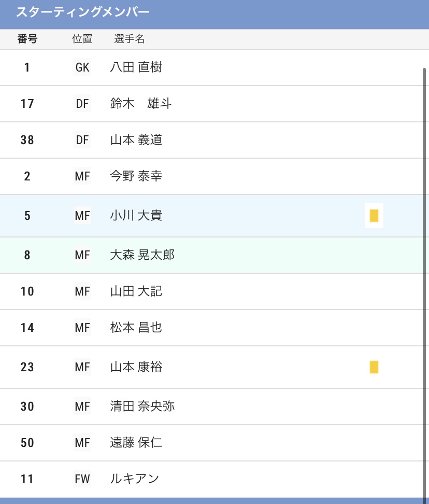429x504 pixels.
Task: Click the vertical scrollbar on the right
Action: (424, 280)
